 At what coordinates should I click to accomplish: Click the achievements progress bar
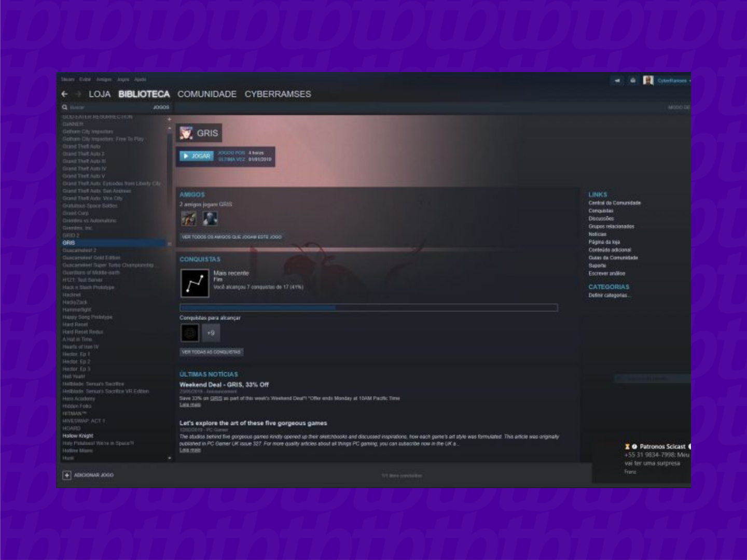tap(368, 307)
